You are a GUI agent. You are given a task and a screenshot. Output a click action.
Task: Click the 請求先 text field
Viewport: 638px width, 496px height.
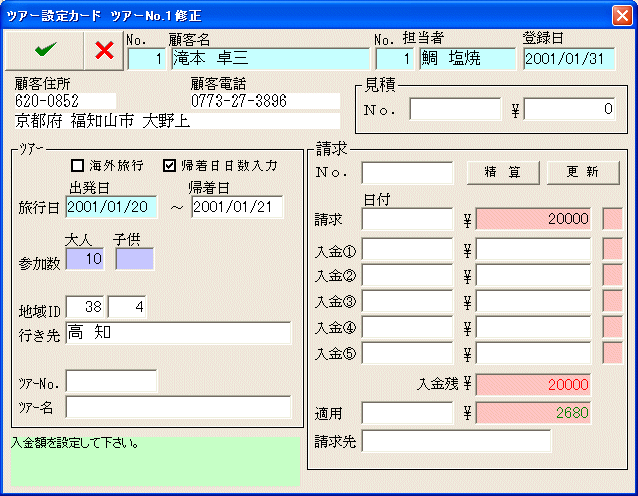coord(456,441)
